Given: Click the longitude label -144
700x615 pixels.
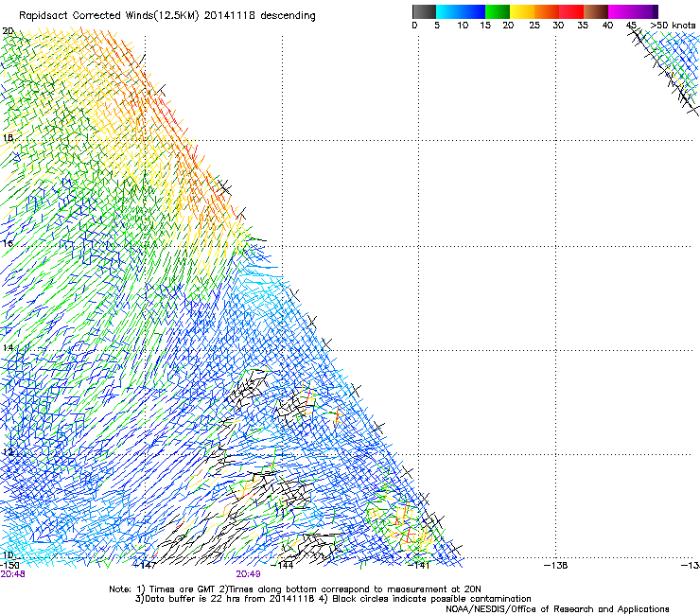Looking at the screenshot, I should point(282,566).
